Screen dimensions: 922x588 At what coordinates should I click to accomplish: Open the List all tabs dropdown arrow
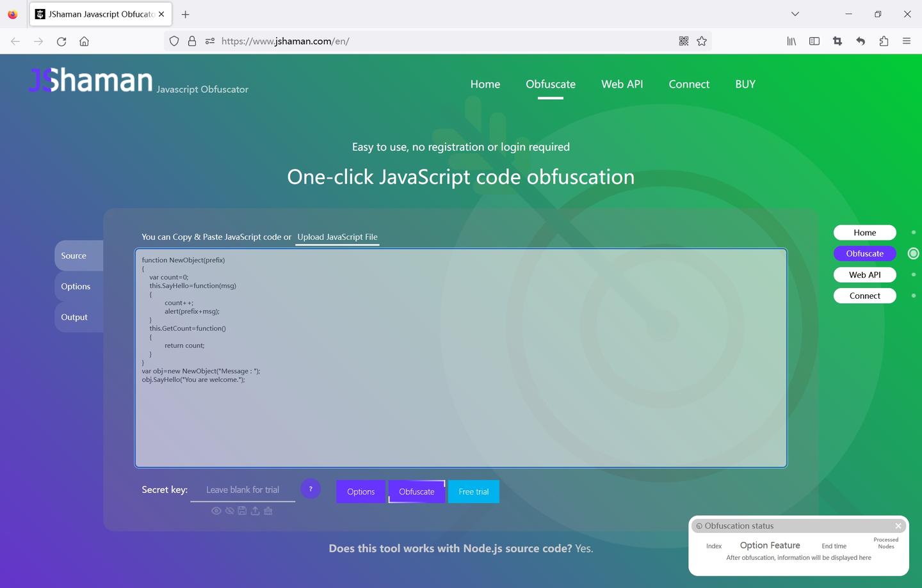point(795,14)
